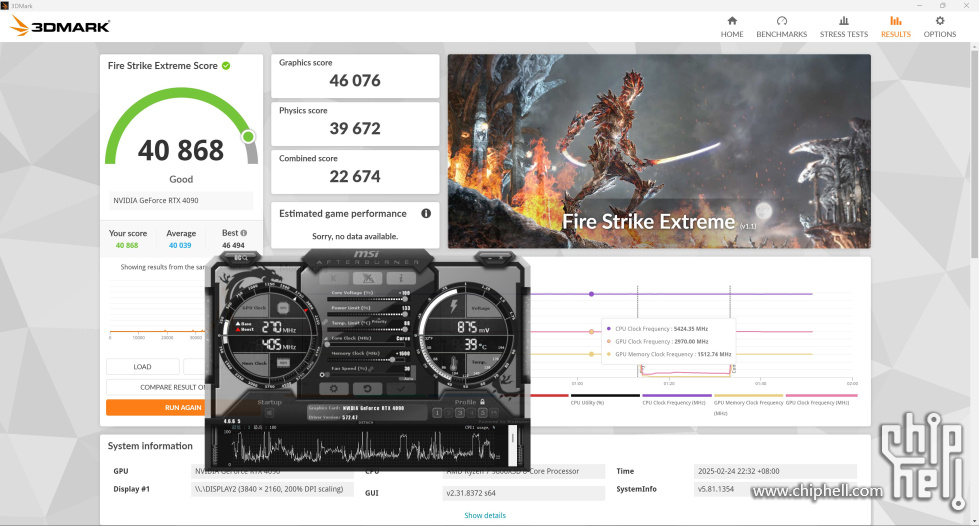Toggle the power/temp limit link icon
This screenshot has width=979, height=526.
point(325,322)
